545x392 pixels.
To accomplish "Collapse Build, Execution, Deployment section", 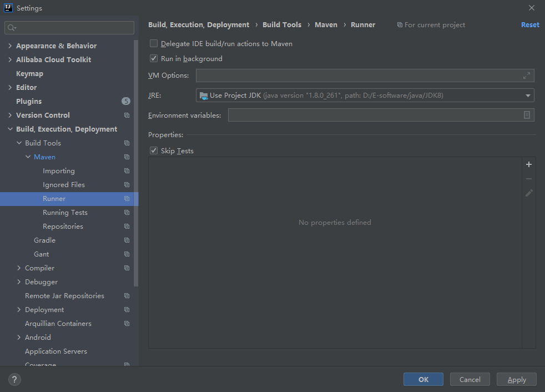I will point(10,129).
